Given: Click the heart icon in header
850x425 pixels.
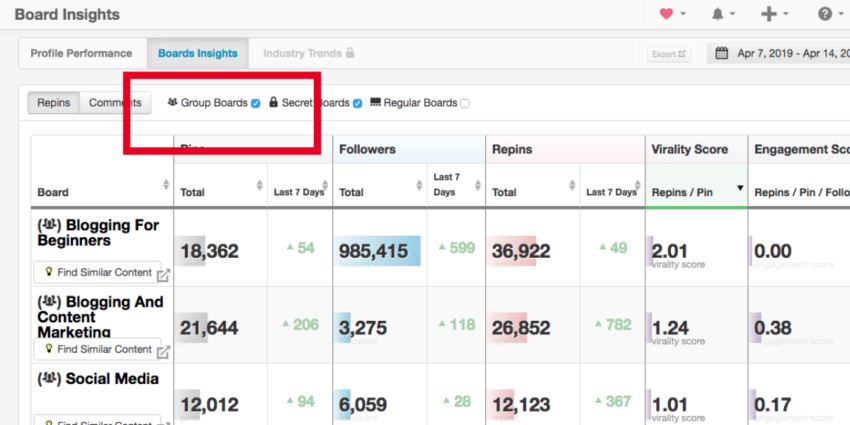Looking at the screenshot, I should tap(666, 14).
